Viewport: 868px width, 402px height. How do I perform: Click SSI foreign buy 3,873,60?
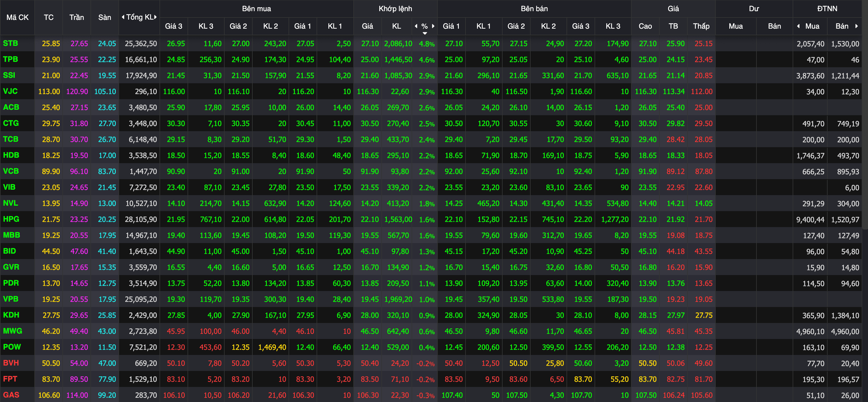point(810,75)
